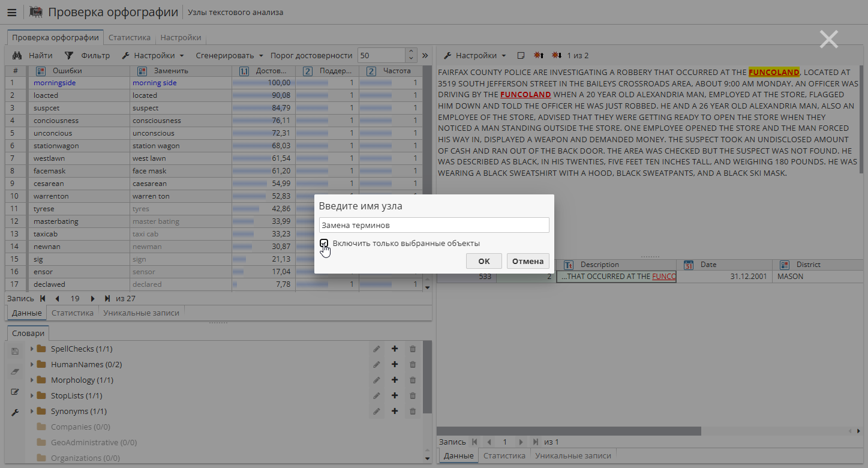Click the note icon in text toolbar
868x468 pixels.
pyautogui.click(x=521, y=55)
